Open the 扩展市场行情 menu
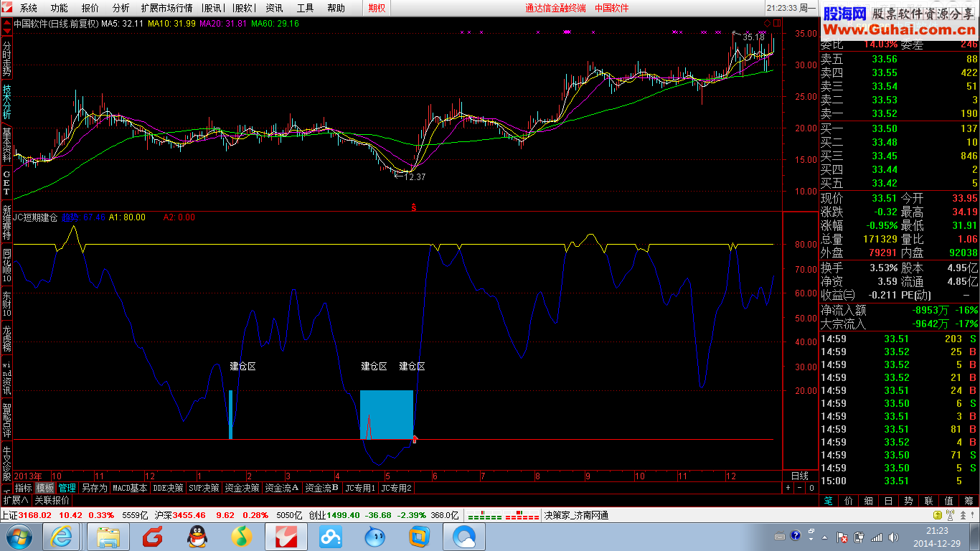980x551 pixels. click(x=166, y=8)
